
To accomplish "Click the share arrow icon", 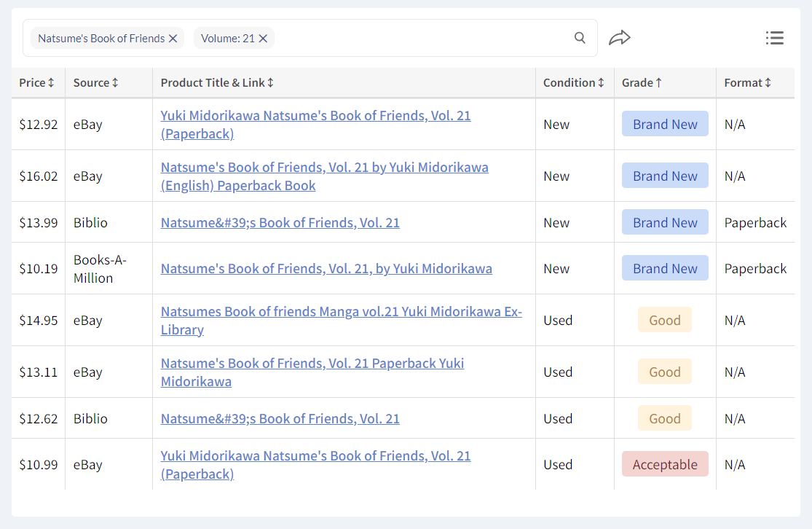I will coord(620,38).
